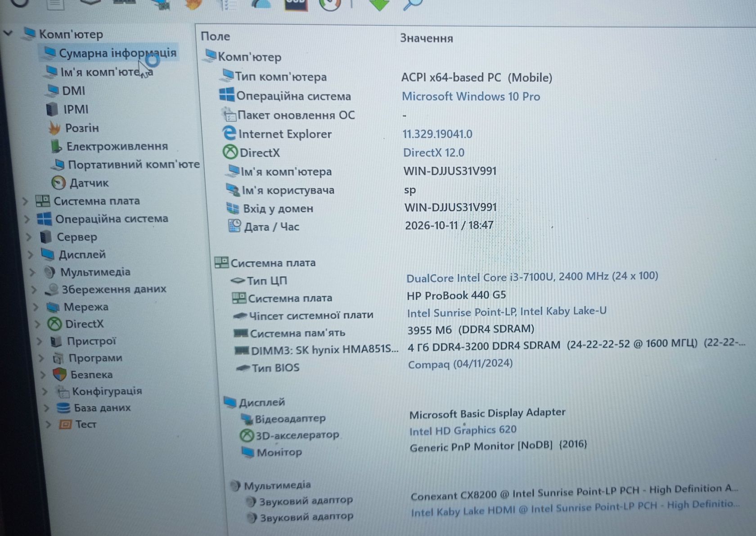This screenshot has width=756, height=536.
Task: Open the DMI tree entry
Action: pos(73,91)
